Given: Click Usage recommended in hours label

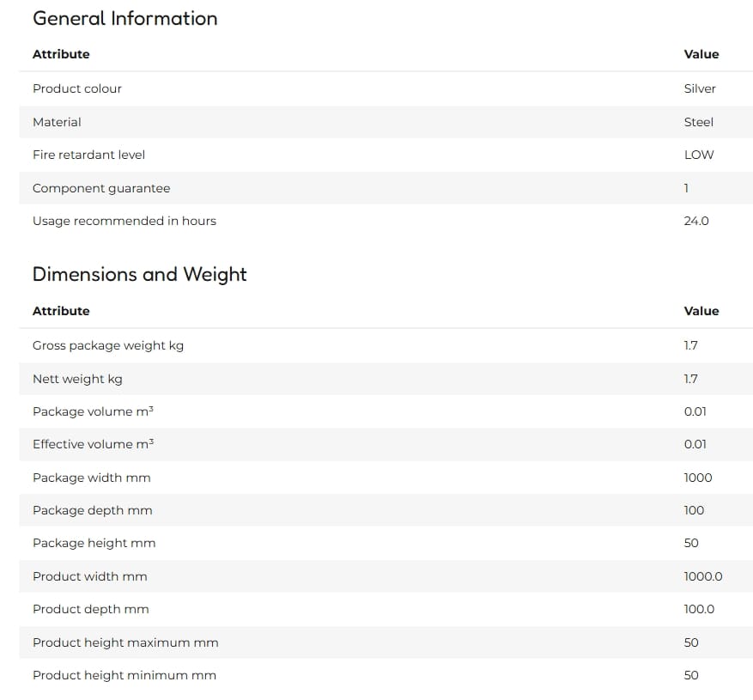Looking at the screenshot, I should 124,221.
